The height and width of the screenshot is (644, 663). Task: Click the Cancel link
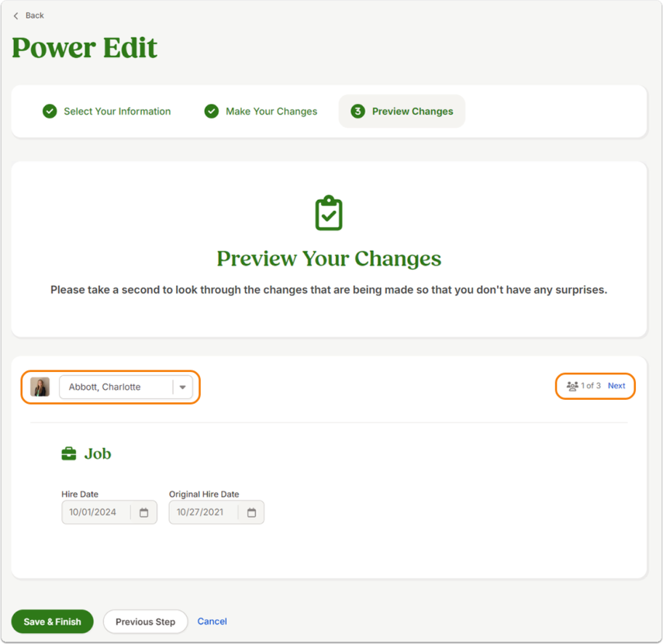(212, 622)
